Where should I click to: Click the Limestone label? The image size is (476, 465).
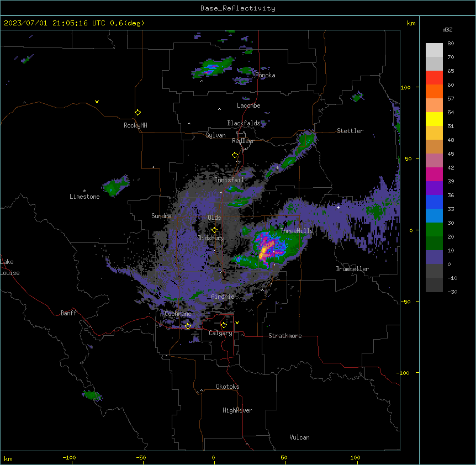[x=84, y=197]
